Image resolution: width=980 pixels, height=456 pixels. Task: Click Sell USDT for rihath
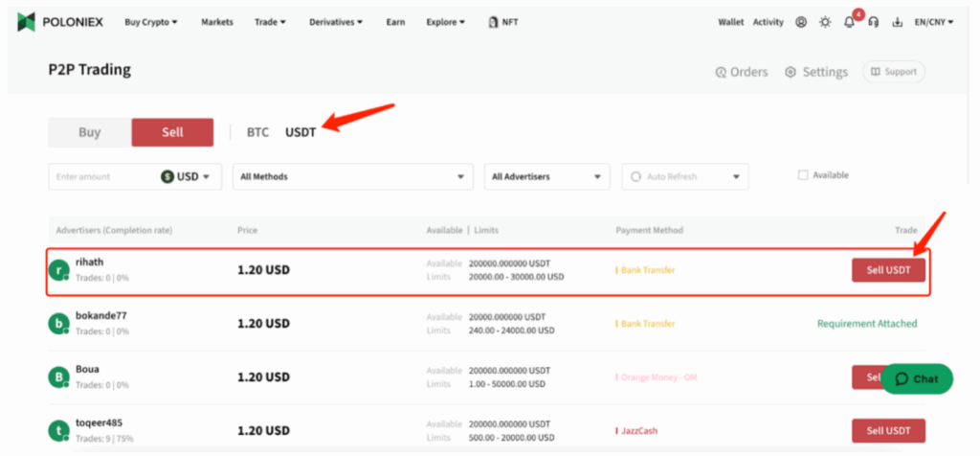(x=888, y=270)
